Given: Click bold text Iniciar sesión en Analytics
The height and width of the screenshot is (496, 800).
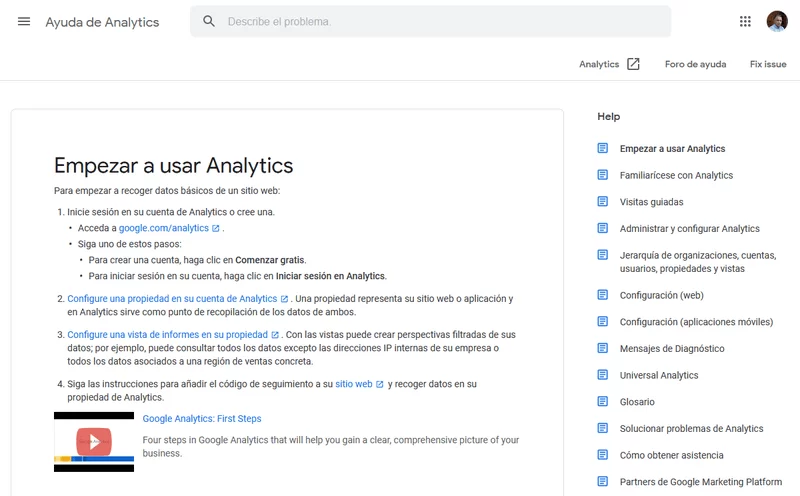Looking at the screenshot, I should point(331,276).
